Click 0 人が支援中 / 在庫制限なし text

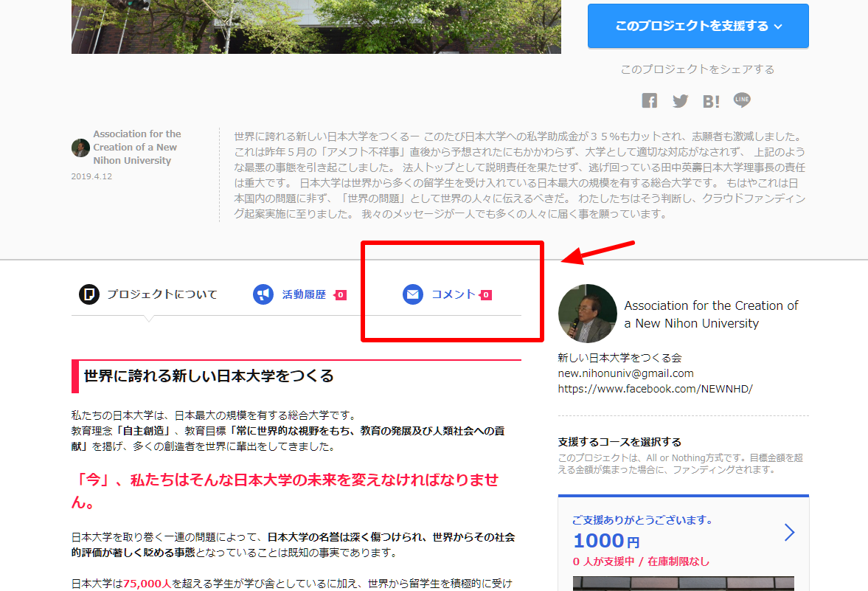click(640, 561)
